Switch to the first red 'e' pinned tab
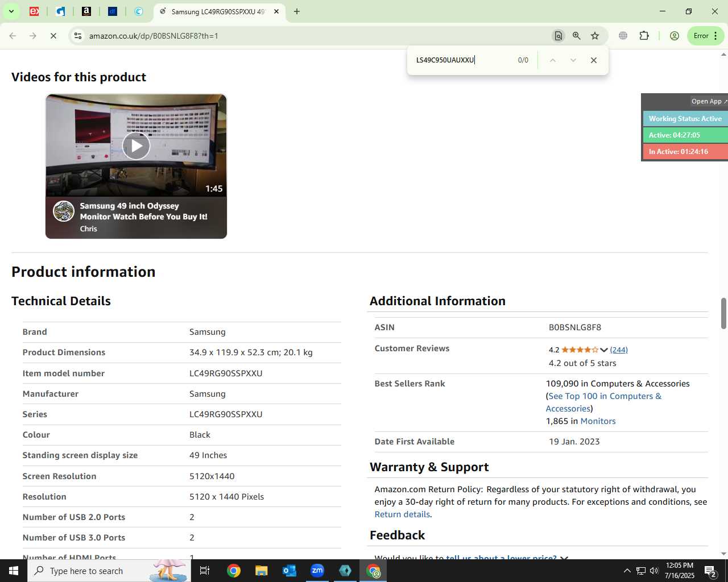This screenshot has height=582, width=728. 34,11
